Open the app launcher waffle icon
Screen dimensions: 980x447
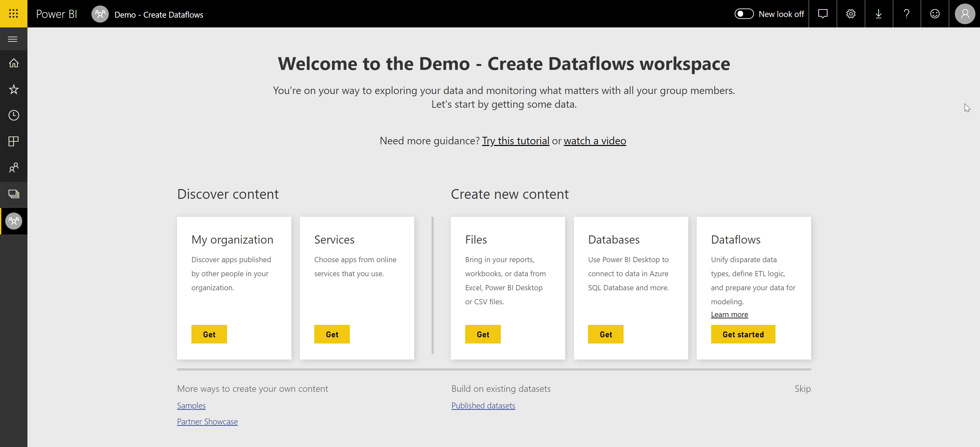pos(13,14)
